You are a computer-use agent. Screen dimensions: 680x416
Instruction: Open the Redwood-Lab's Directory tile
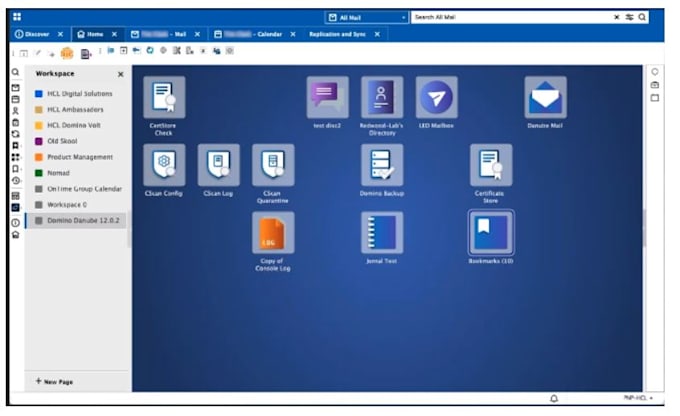pyautogui.click(x=382, y=98)
